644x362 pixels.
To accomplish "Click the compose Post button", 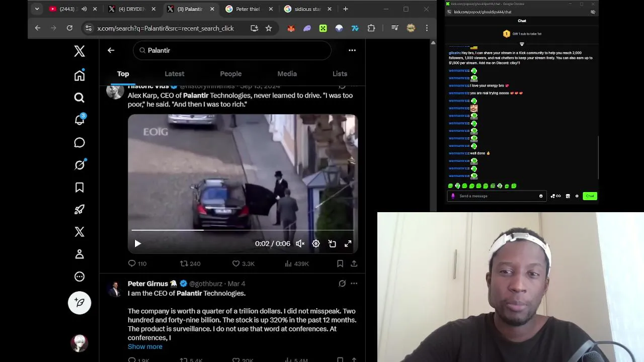I will pos(79,302).
